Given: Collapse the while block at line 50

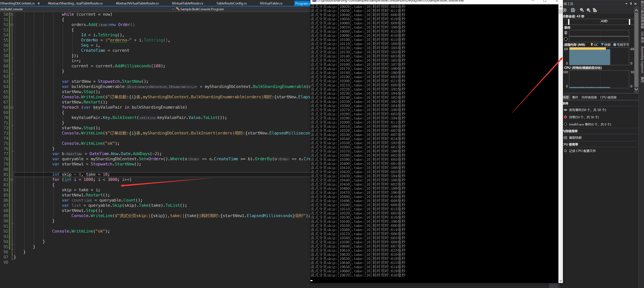Looking at the screenshot, I should [12, 14].
